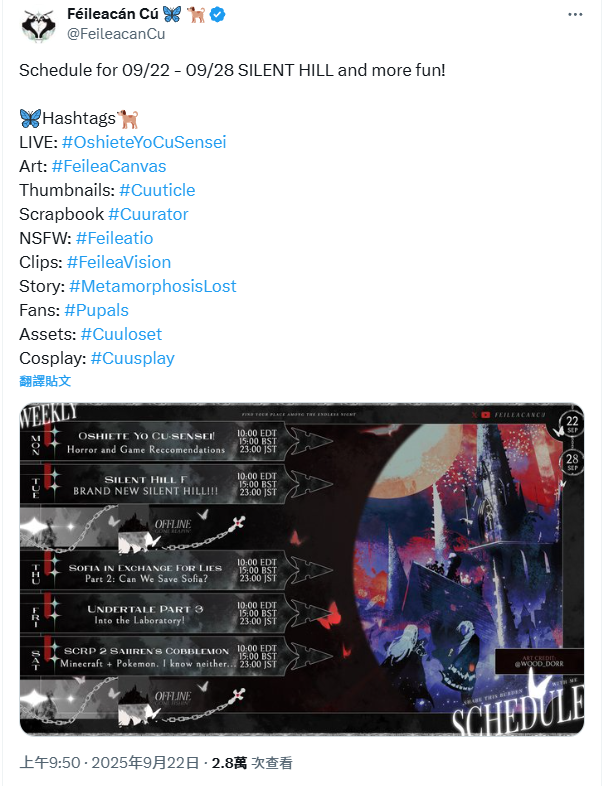Open the weekly schedule image
This screenshot has width=609, height=786.
pos(302,569)
